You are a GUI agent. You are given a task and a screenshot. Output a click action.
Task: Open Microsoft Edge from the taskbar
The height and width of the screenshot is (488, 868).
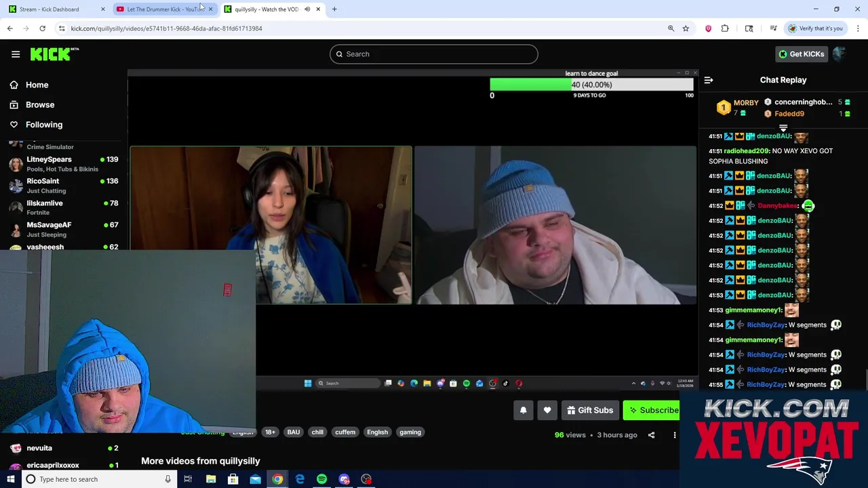point(300,479)
